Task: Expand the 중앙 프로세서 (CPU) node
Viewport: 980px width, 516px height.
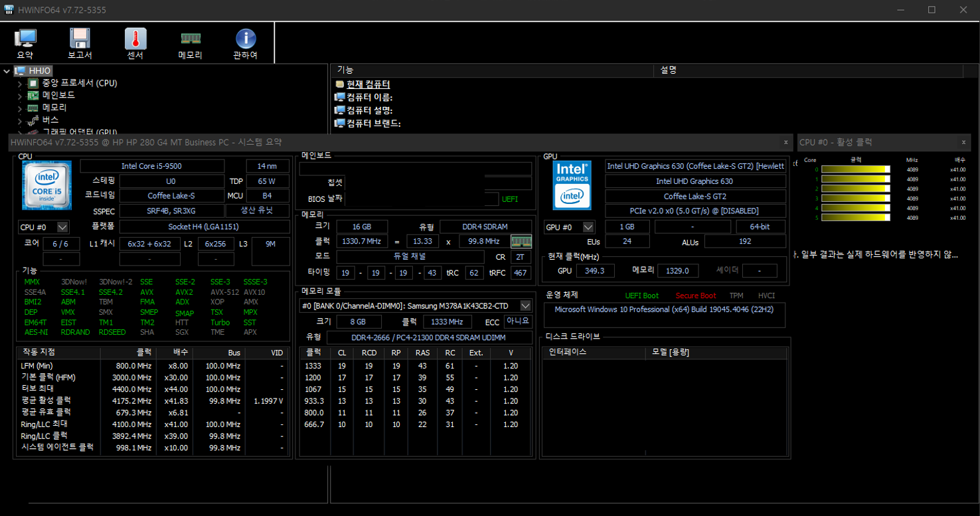Action: pos(20,84)
